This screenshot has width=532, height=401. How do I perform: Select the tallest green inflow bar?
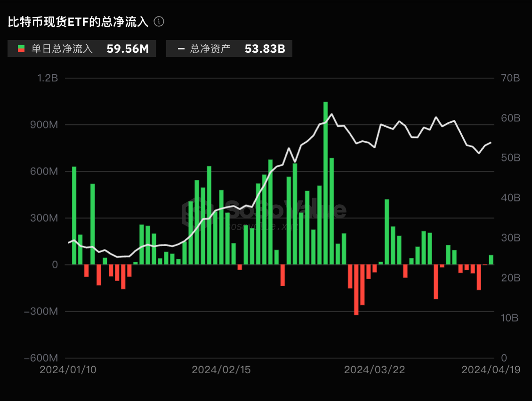pos(325,183)
